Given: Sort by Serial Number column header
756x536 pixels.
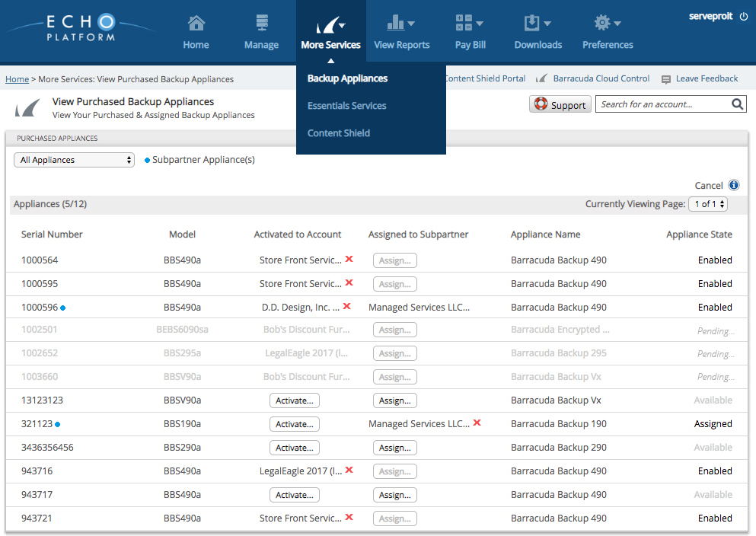Looking at the screenshot, I should 52,234.
